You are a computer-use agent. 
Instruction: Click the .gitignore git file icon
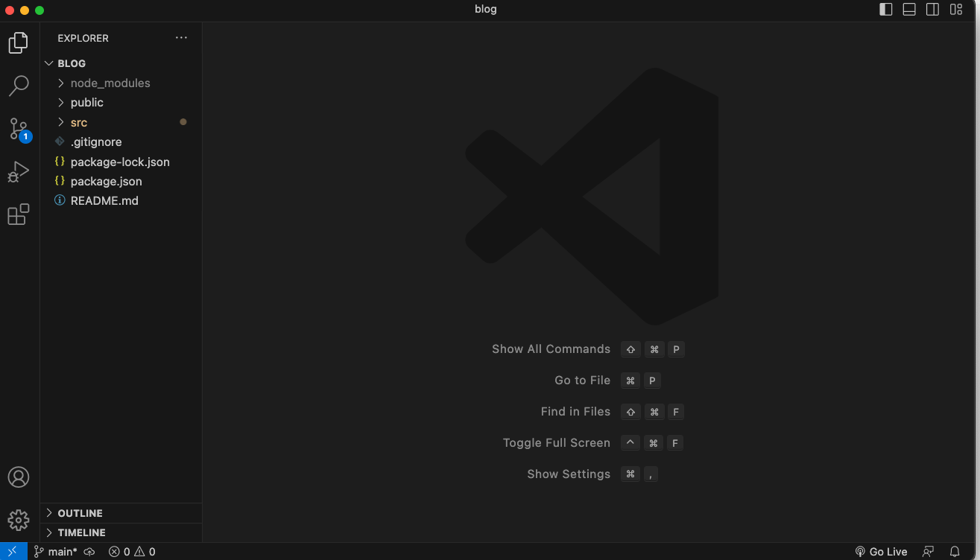[60, 141]
